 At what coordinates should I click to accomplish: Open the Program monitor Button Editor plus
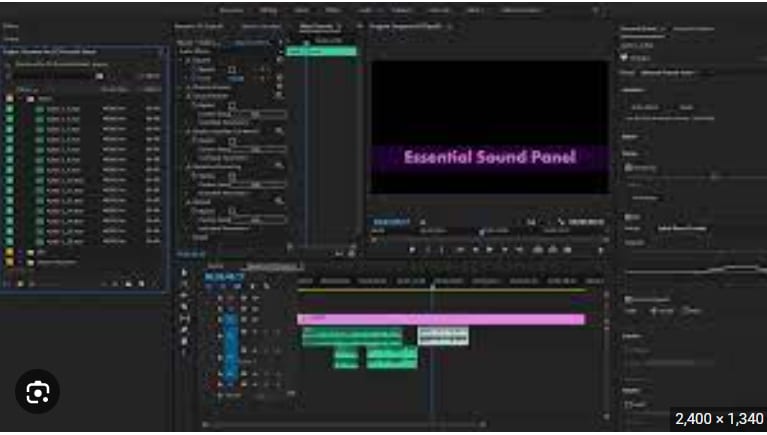click(x=601, y=250)
